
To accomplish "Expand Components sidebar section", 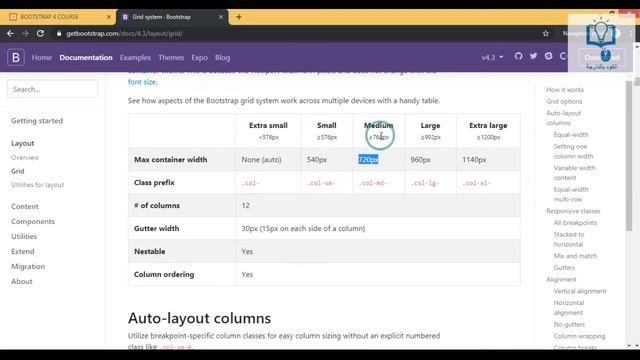I will click(x=33, y=221).
